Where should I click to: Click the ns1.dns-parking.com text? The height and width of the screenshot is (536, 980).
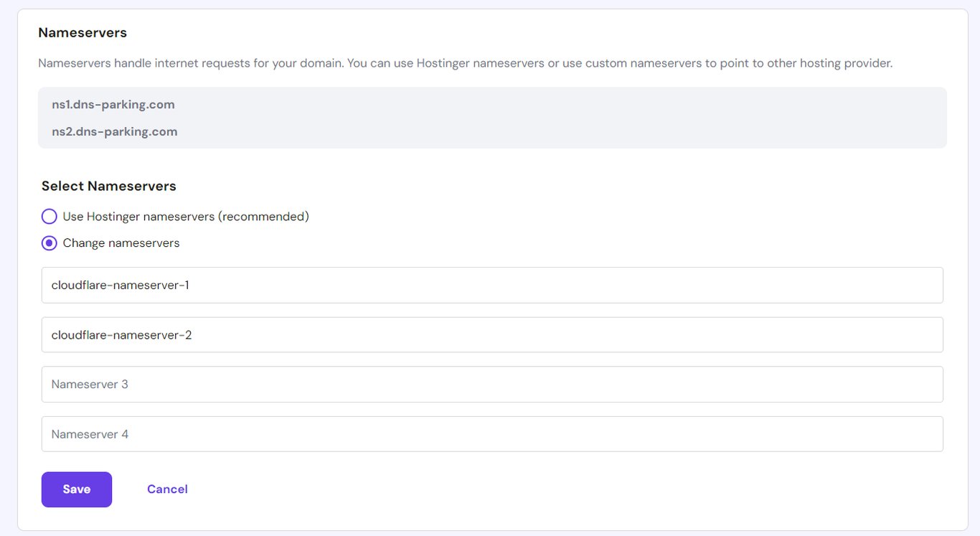coord(113,104)
